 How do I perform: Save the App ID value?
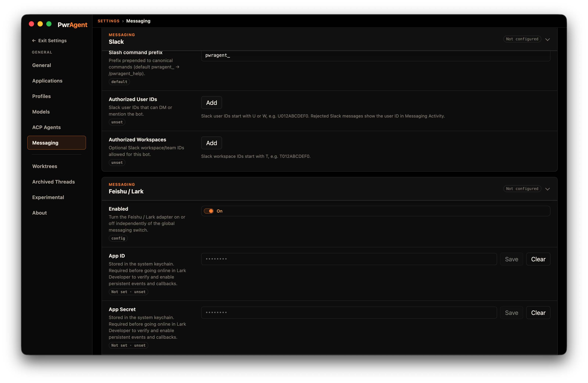[511, 259]
